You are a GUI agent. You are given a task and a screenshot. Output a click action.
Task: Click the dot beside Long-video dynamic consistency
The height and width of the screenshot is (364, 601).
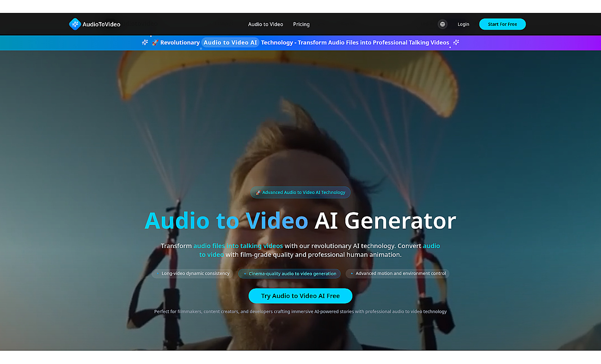(x=158, y=273)
